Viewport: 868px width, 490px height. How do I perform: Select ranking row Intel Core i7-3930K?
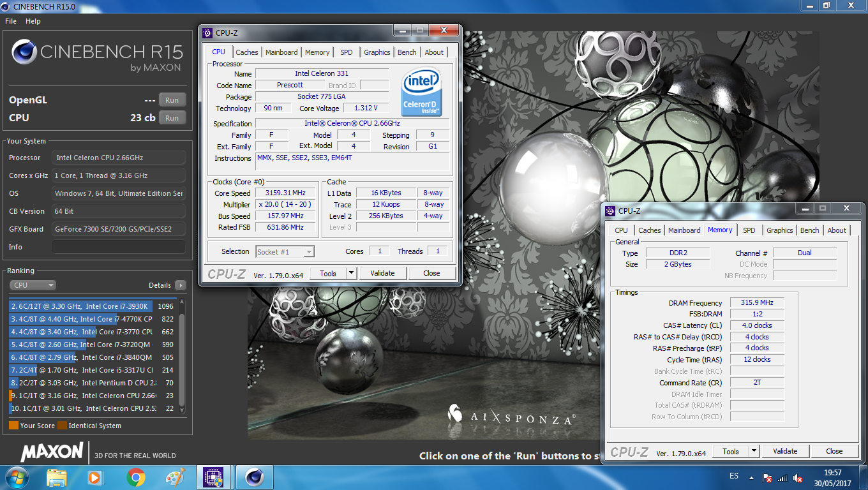93,306
